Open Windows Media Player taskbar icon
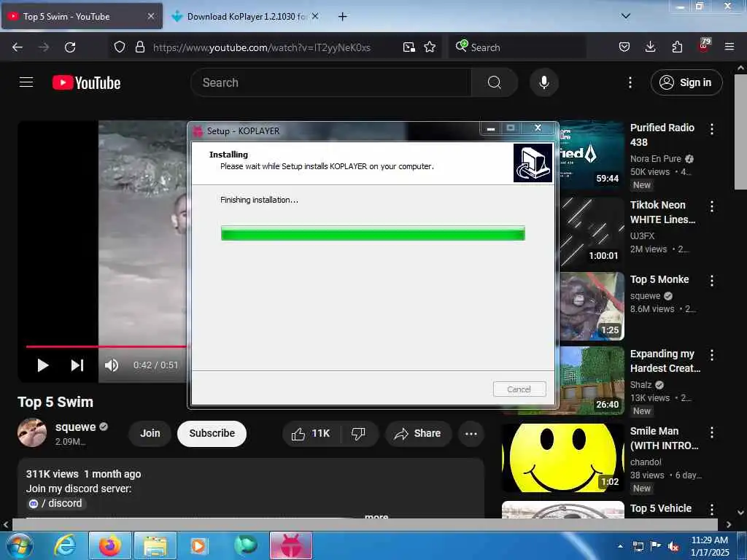Image resolution: width=747 pixels, height=560 pixels. click(x=200, y=545)
